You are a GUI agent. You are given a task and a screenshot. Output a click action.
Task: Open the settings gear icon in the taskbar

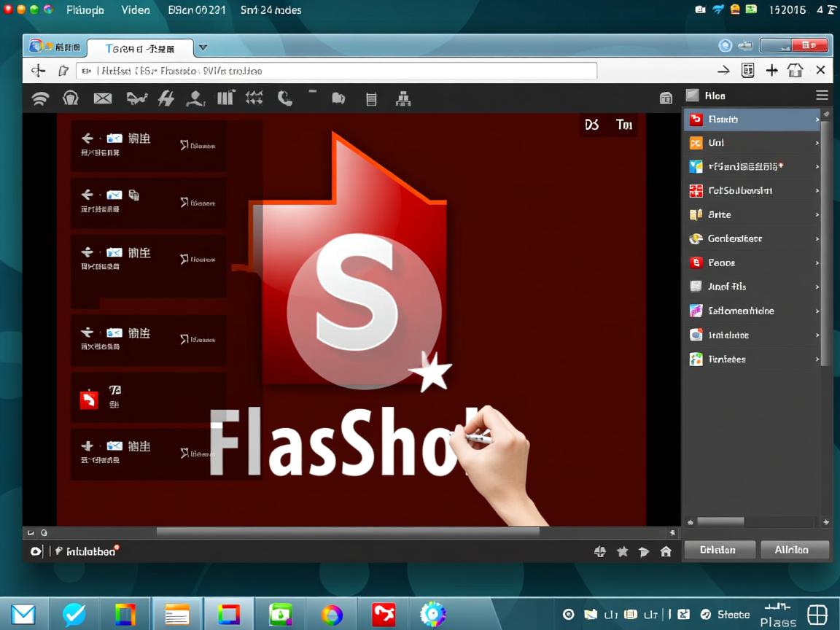(432, 614)
